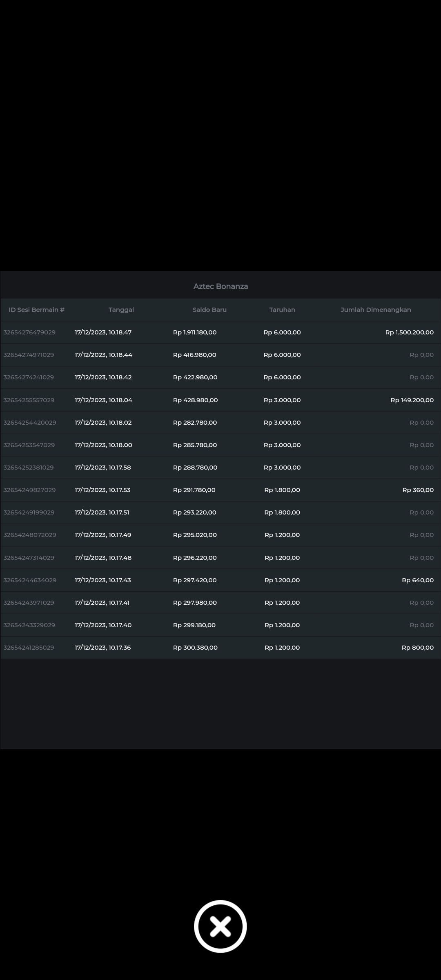Open session ID 32654249827029
This screenshot has width=441, height=980.
coord(29,490)
